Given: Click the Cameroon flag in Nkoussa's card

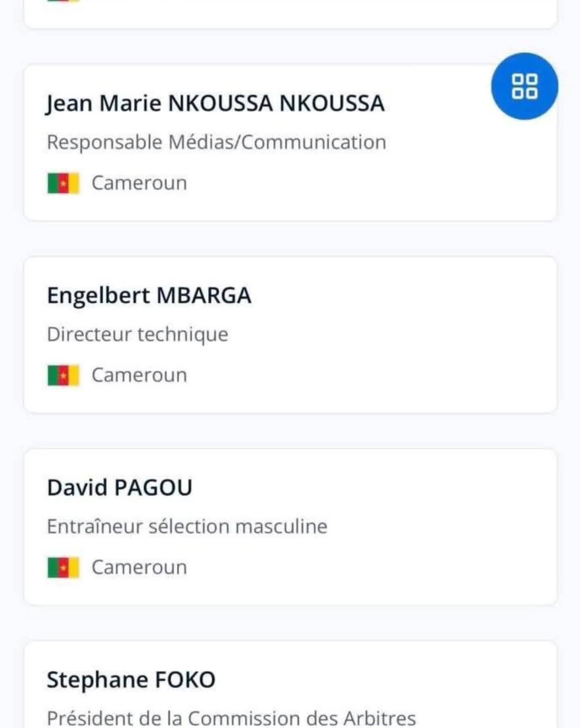Looking at the screenshot, I should [63, 183].
